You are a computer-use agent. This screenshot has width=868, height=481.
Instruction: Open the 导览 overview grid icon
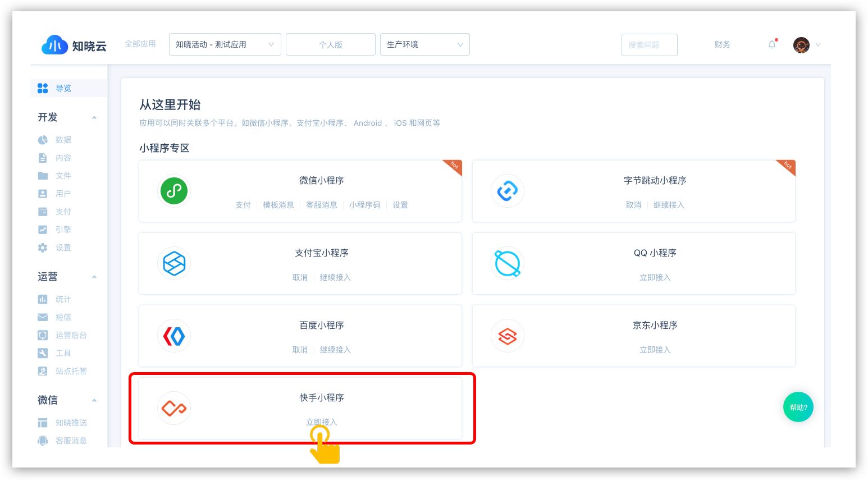pyautogui.click(x=43, y=88)
